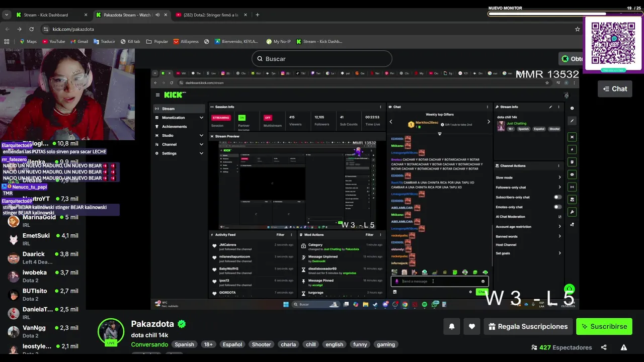This screenshot has height=362, width=644.
Task: Click the Windows Start icon in streamed taskbar
Action: tap(286, 304)
